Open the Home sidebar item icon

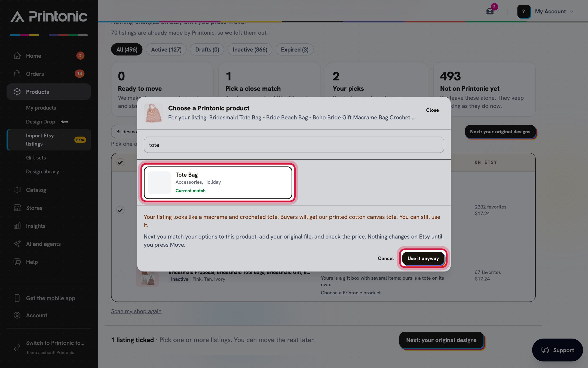[17, 56]
